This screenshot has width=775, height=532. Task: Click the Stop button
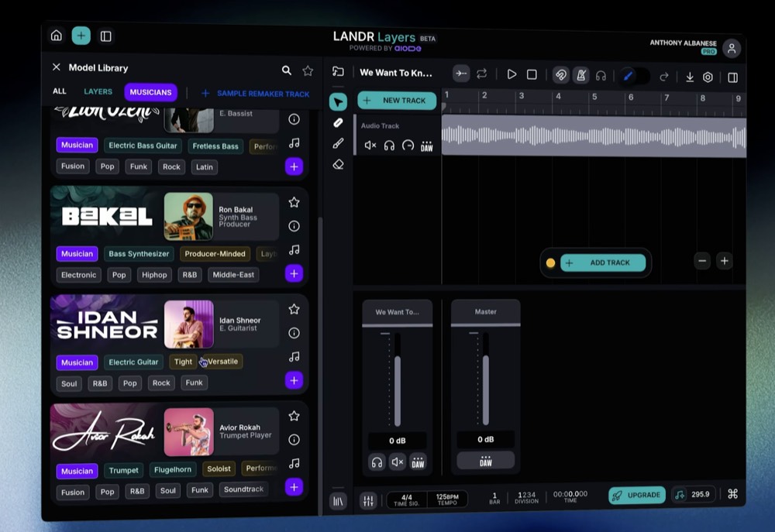pos(532,74)
